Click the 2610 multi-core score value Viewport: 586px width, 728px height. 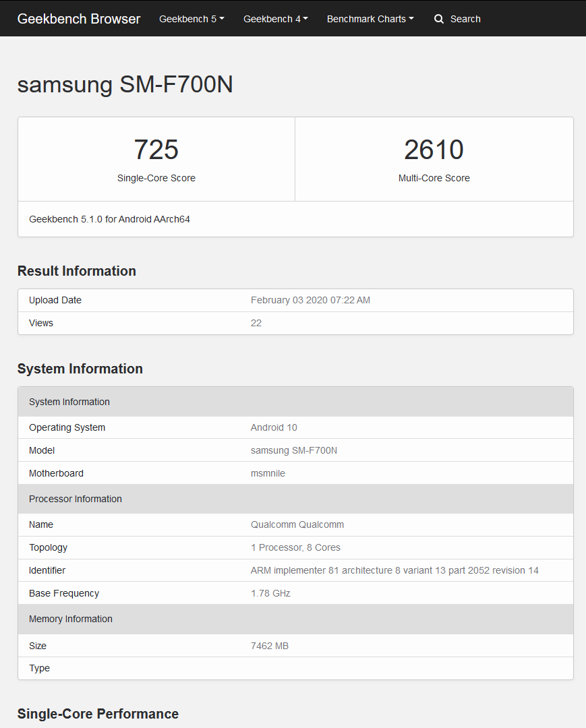coord(434,150)
